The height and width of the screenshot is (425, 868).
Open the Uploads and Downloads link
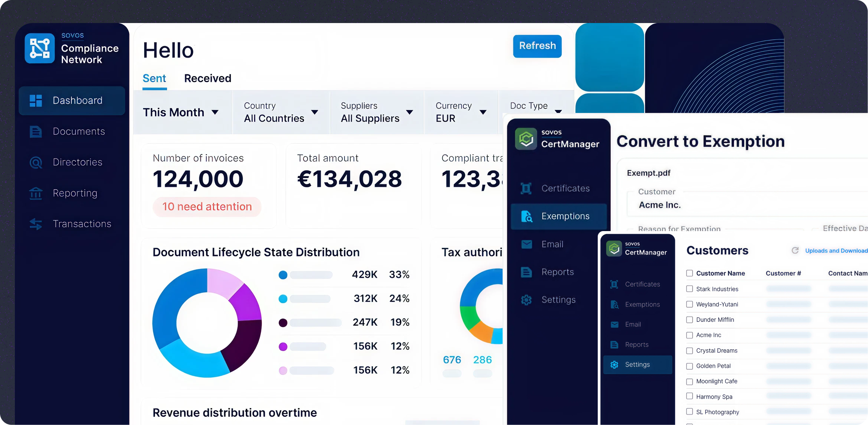click(836, 251)
